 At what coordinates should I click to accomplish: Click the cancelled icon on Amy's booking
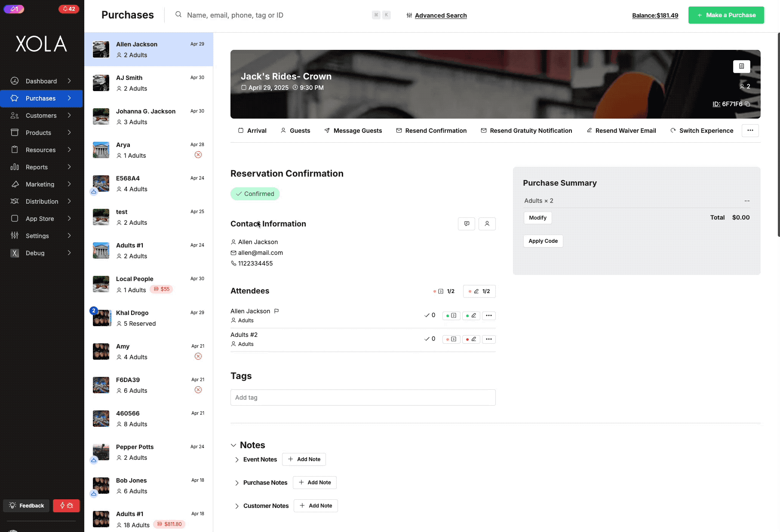pyautogui.click(x=198, y=356)
